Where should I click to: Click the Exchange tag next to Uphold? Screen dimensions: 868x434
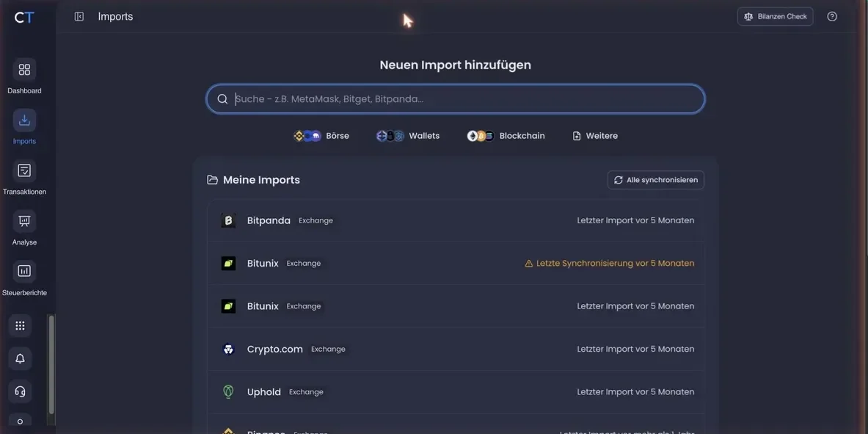pyautogui.click(x=306, y=392)
